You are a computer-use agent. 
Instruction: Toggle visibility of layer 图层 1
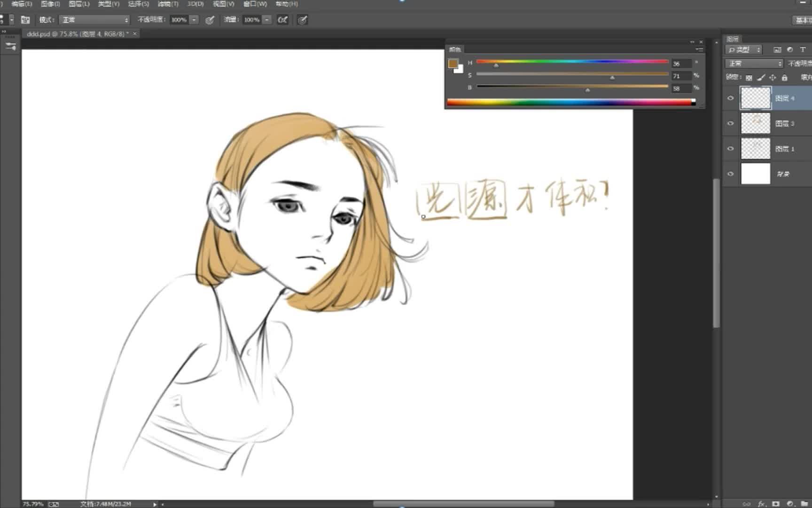tap(731, 148)
